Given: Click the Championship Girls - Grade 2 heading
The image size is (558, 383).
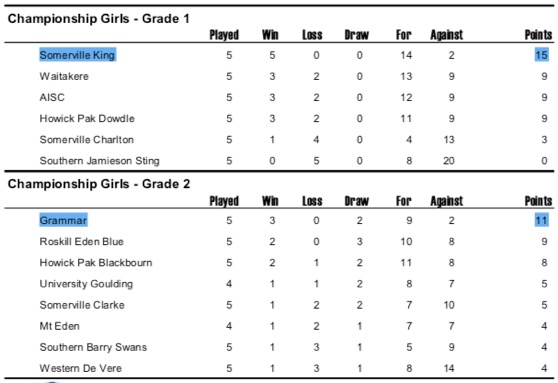Looking at the screenshot, I should coord(99,184).
